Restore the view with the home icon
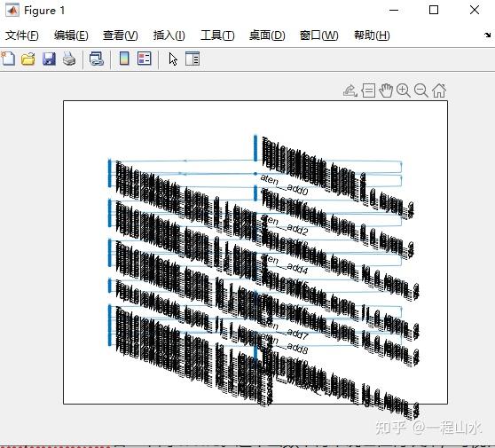This screenshot has height=448, width=495. (x=439, y=90)
